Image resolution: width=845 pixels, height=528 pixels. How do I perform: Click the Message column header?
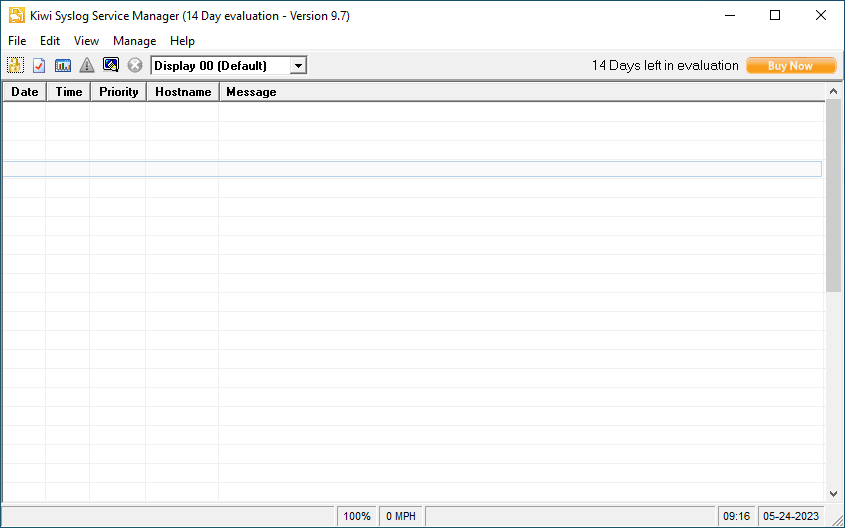tap(522, 92)
